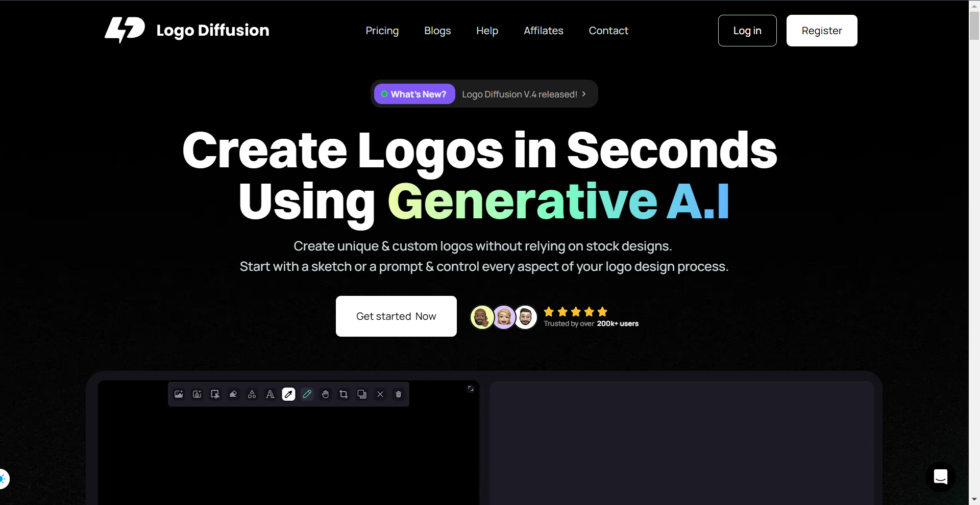Go to Blogs
The height and width of the screenshot is (505, 980).
pos(437,31)
